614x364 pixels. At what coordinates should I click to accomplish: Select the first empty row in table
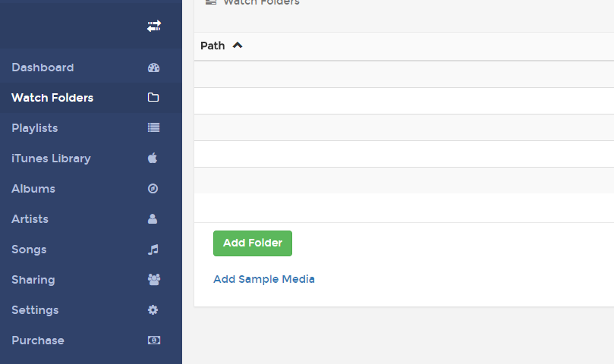click(404, 74)
